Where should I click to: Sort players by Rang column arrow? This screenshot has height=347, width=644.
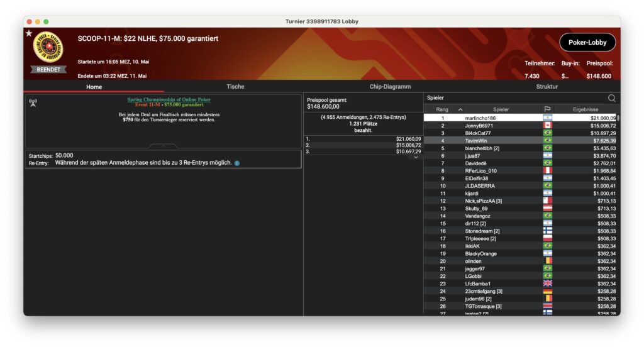point(460,109)
